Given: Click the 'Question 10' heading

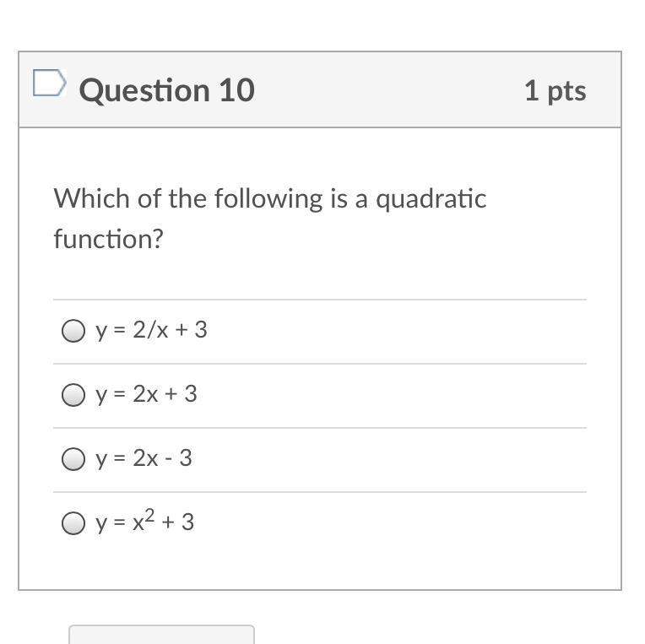Looking at the screenshot, I should pos(166,90).
